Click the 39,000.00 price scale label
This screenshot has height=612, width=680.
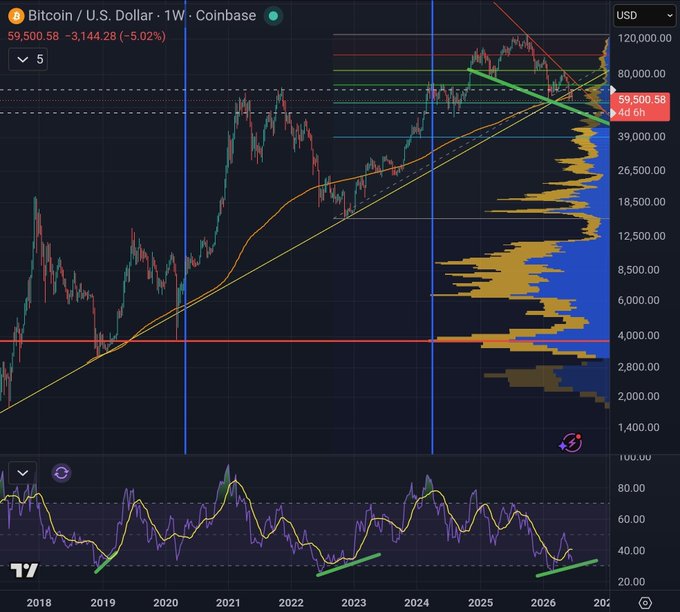click(641, 136)
